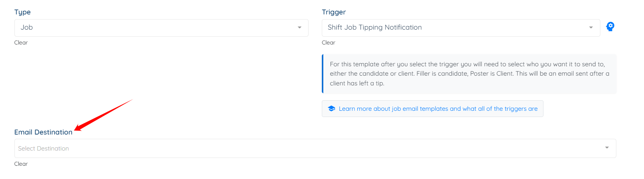Clear the Email Destination selection
644x179 pixels.
(21, 164)
